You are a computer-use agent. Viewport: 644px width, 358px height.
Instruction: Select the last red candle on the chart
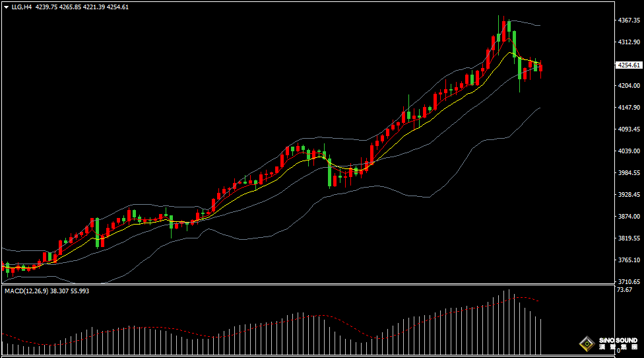[x=541, y=67]
